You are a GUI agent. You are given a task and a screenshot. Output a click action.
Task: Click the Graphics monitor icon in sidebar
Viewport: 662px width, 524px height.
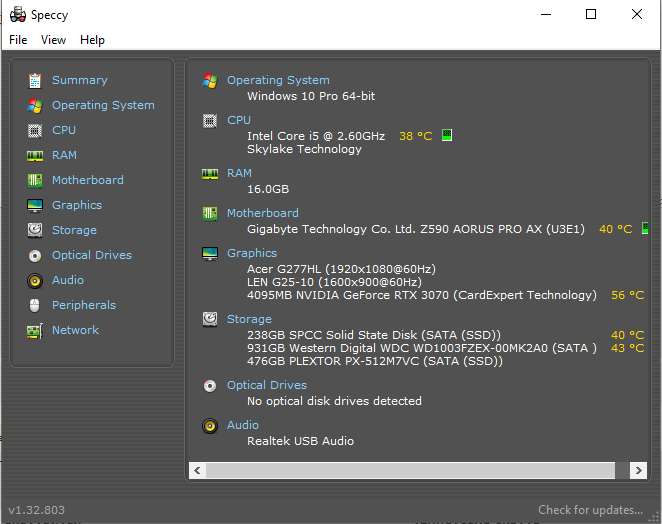click(35, 206)
